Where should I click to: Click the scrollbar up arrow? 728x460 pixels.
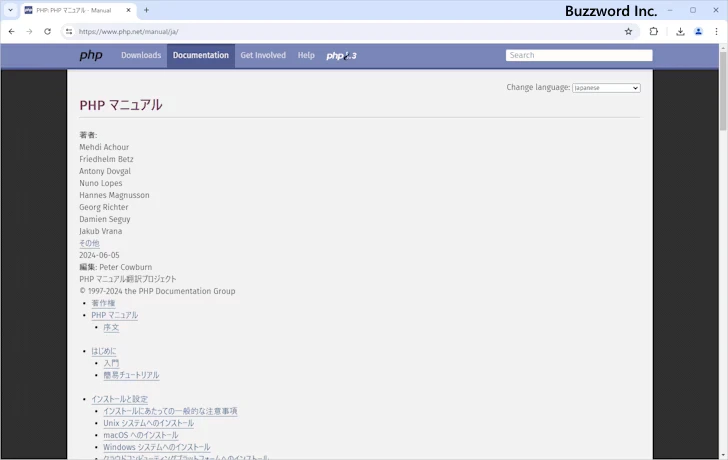click(723, 48)
